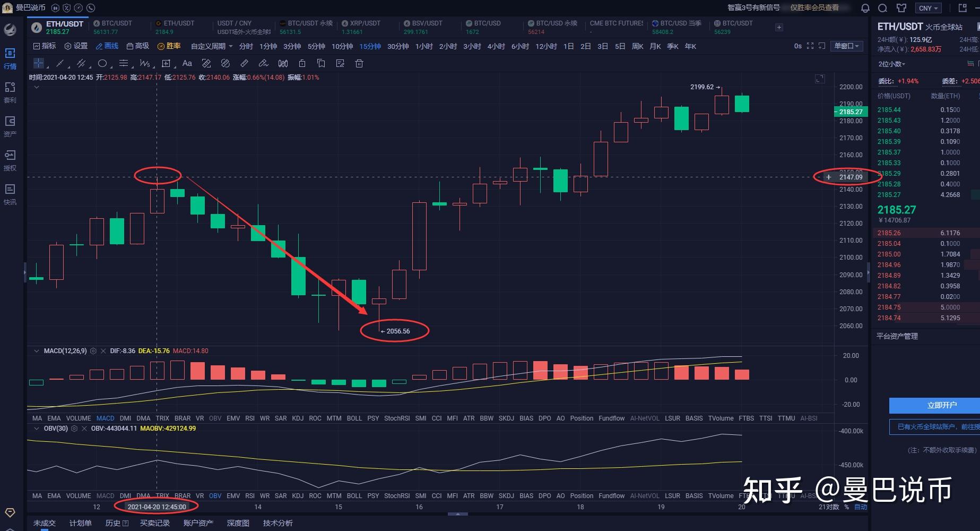
Task: Select the 1小时 timeframe
Action: point(424,46)
